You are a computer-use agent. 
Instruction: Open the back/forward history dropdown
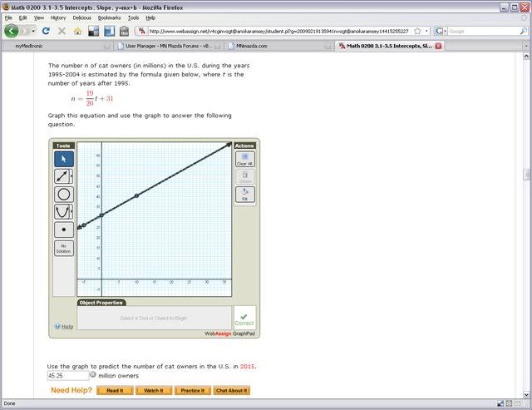pos(32,31)
